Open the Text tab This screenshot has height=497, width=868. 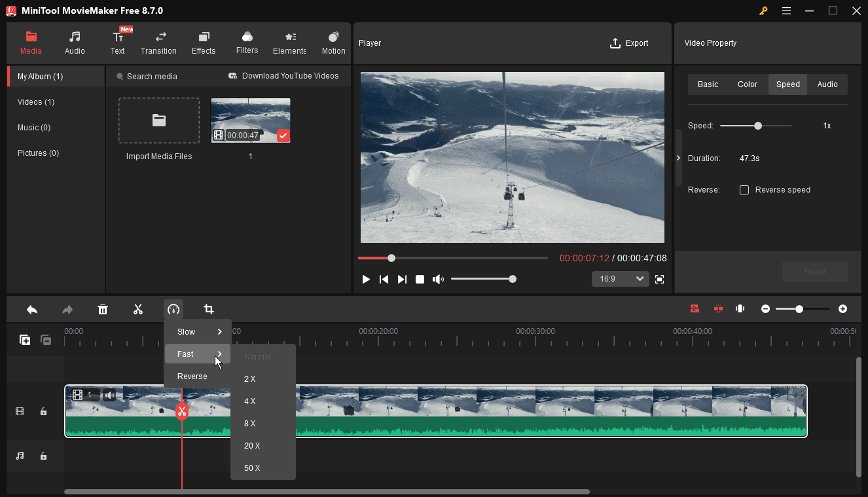[x=118, y=43]
